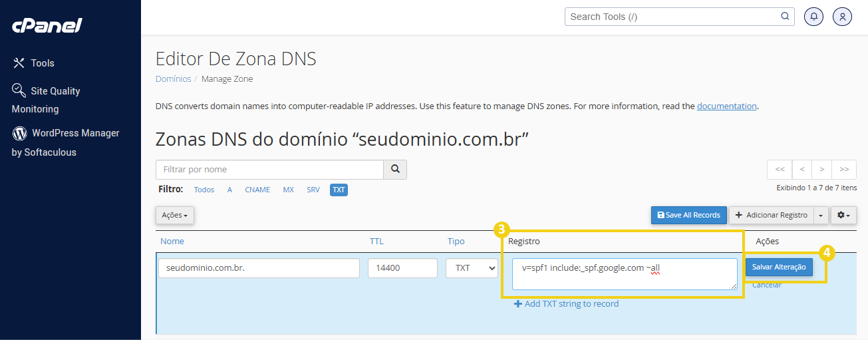868x340 pixels.
Task: Click the cPanel logo
Action: tap(47, 26)
